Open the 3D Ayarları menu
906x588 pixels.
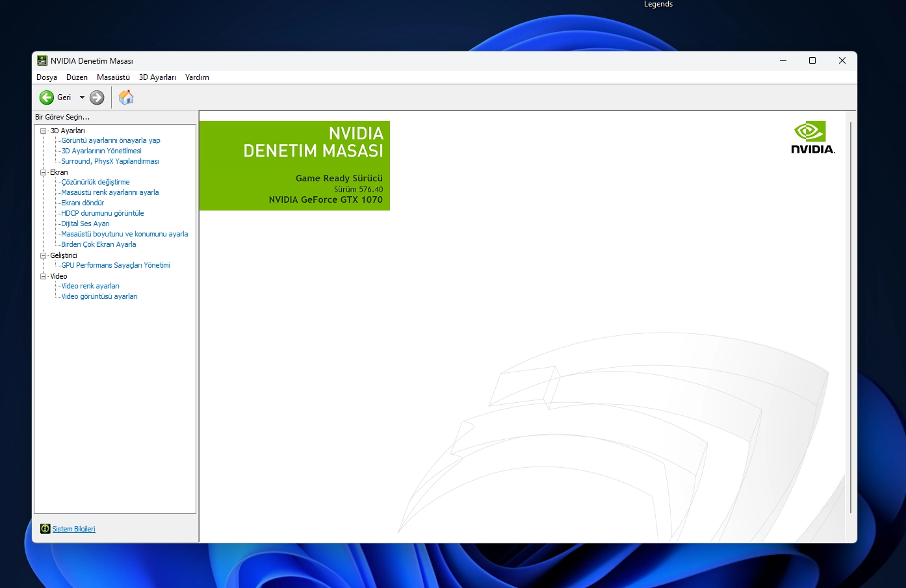[157, 77]
